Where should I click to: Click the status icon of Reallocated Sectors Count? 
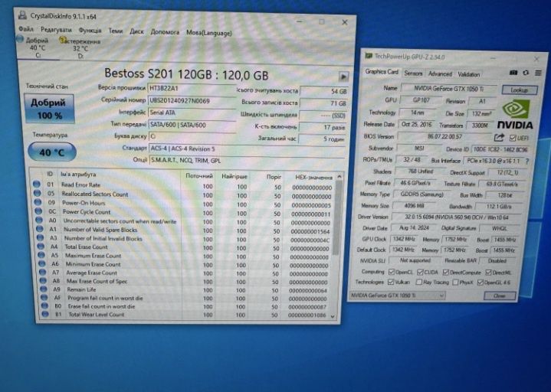point(38,193)
